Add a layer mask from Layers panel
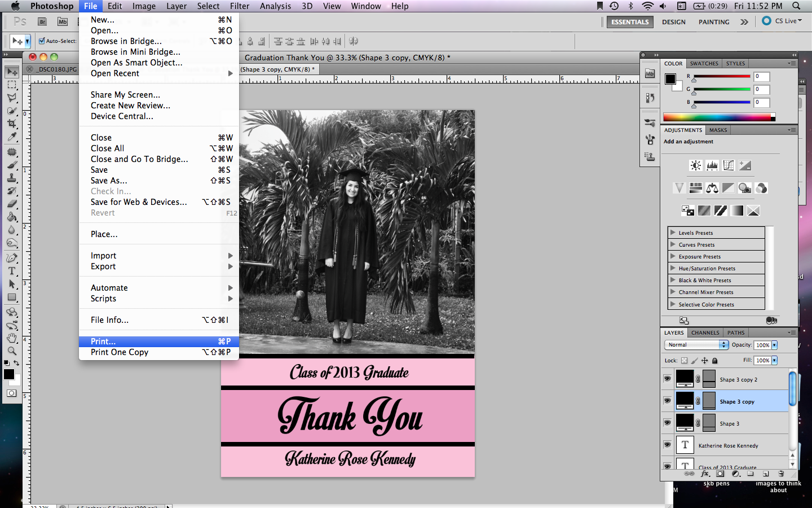Screen dimensions: 812x508 (720, 474)
